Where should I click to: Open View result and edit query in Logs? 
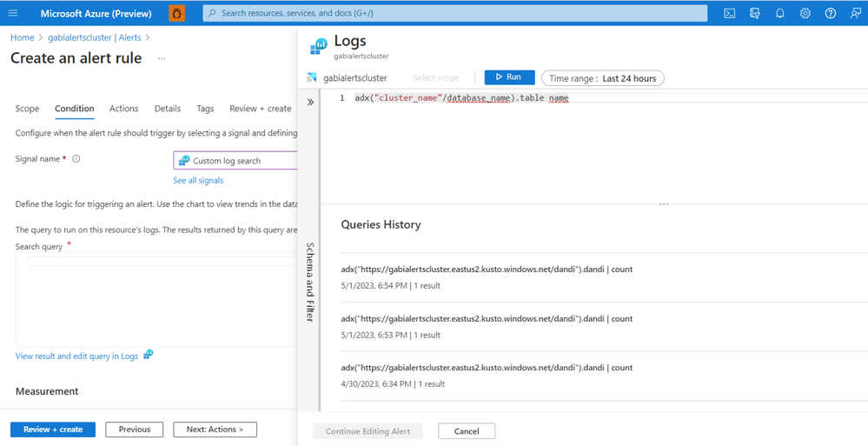pyautogui.click(x=77, y=356)
